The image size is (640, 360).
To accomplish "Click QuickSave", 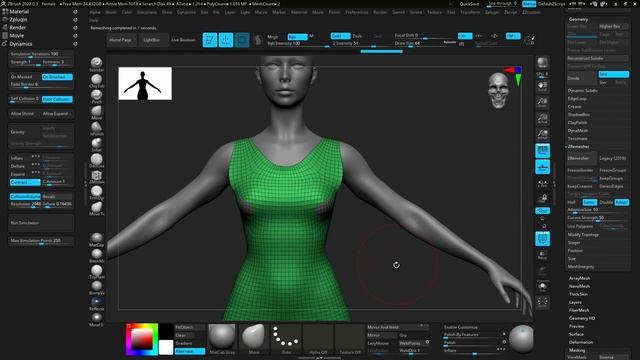I will tap(469, 4).
